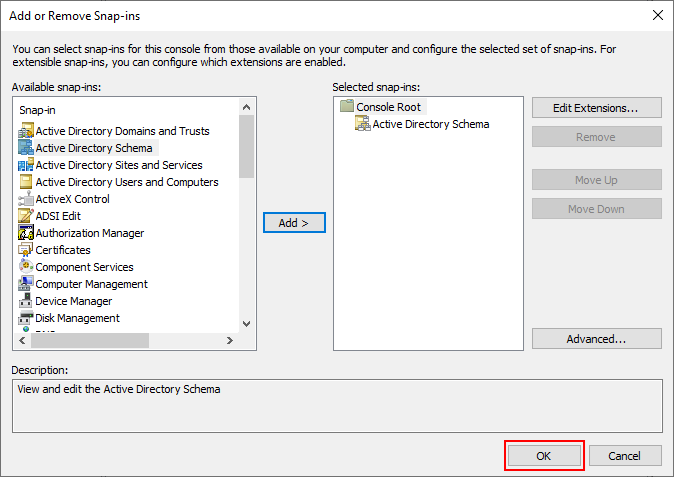
Task: Select ActiveX Control entry
Action: (73, 199)
